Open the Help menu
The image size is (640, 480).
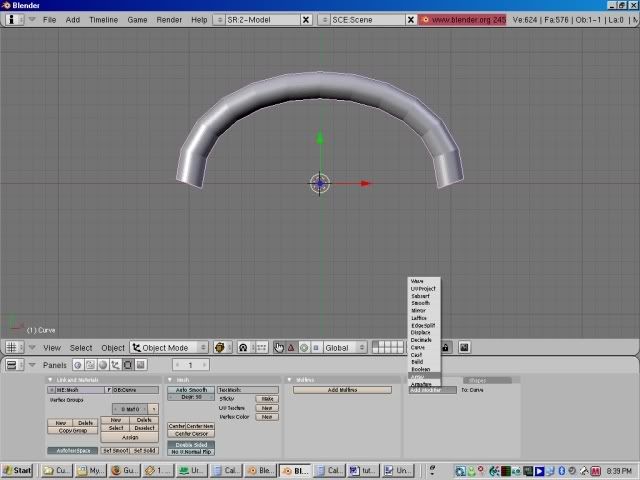[x=199, y=20]
